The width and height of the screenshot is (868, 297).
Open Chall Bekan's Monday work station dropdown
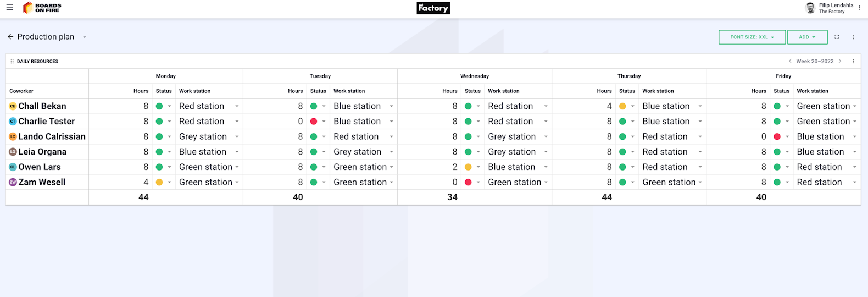pyautogui.click(x=237, y=106)
